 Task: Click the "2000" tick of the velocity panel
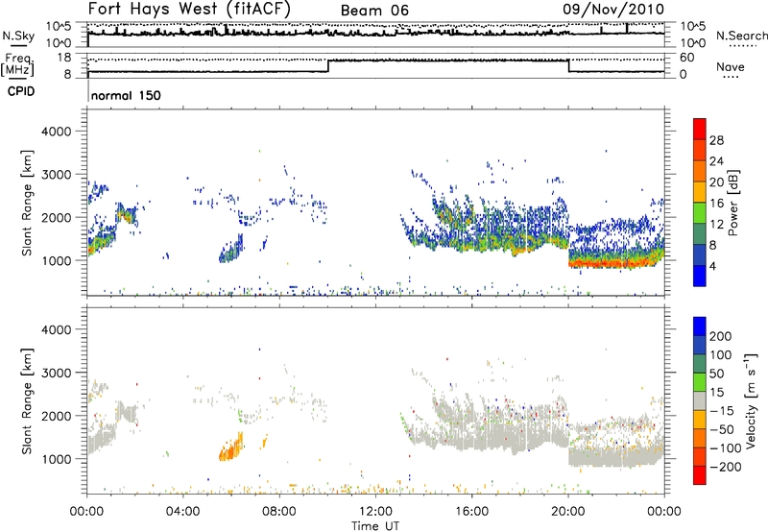coord(57,416)
